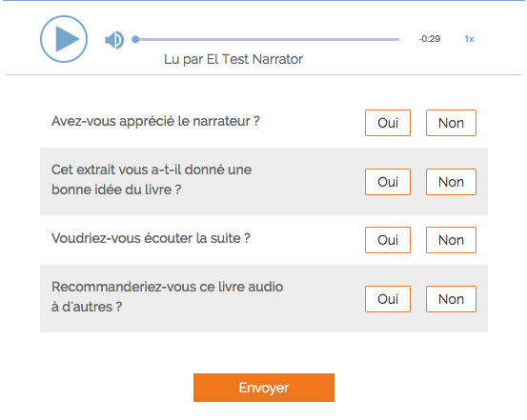Answer Oui for appreciating the narrator
Screen dimensions: 527x420
click(x=388, y=123)
